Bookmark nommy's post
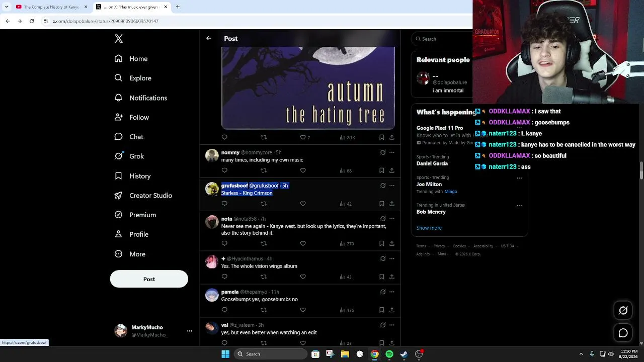The height and width of the screenshot is (362, 644). tap(382, 170)
